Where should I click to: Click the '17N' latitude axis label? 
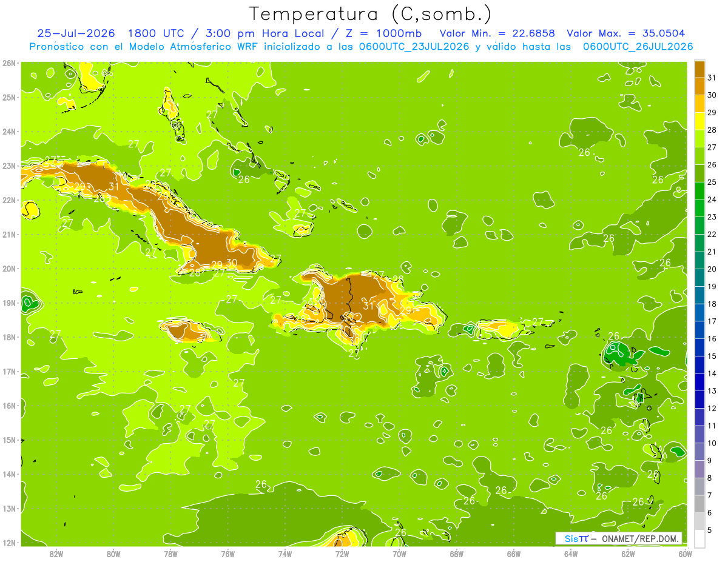tap(9, 371)
